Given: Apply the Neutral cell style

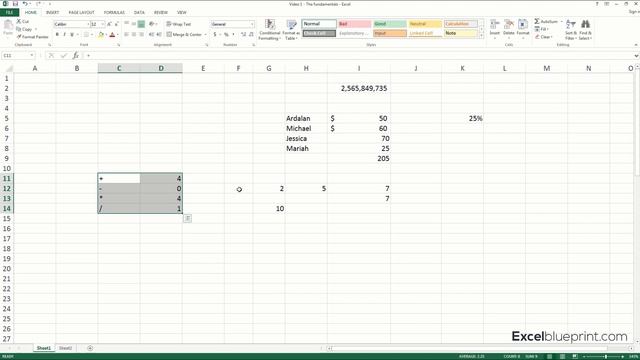Looking at the screenshot, I should [x=425, y=24].
